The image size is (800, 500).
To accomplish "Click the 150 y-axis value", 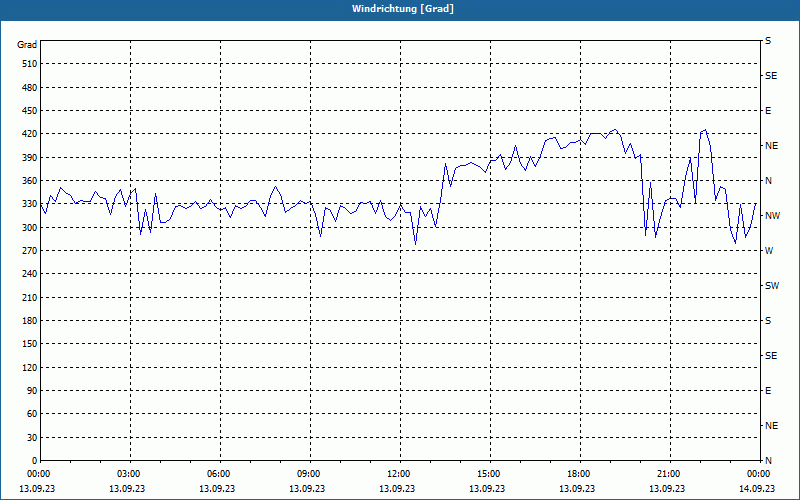I will pyautogui.click(x=30, y=344).
